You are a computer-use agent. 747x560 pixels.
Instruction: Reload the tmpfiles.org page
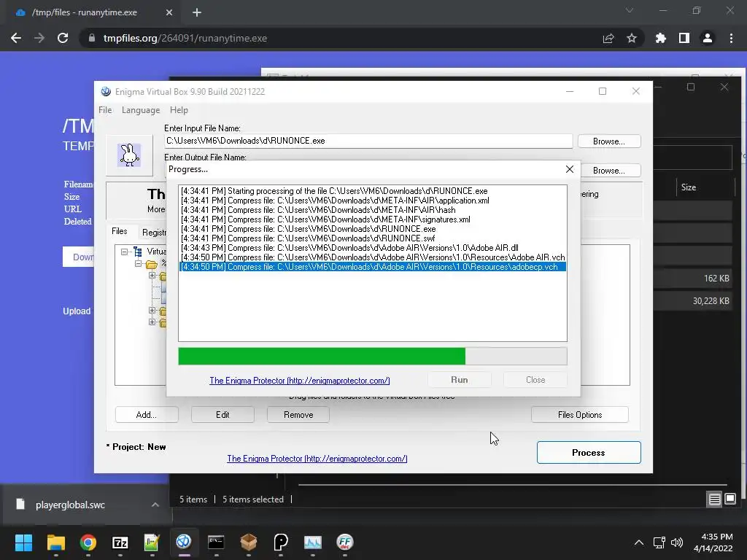click(63, 38)
